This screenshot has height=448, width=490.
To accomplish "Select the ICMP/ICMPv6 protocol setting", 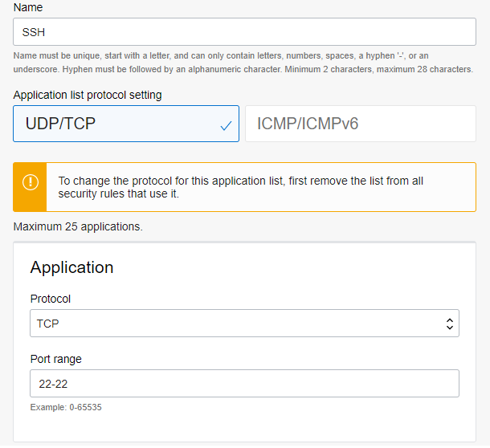I will pyautogui.click(x=360, y=124).
